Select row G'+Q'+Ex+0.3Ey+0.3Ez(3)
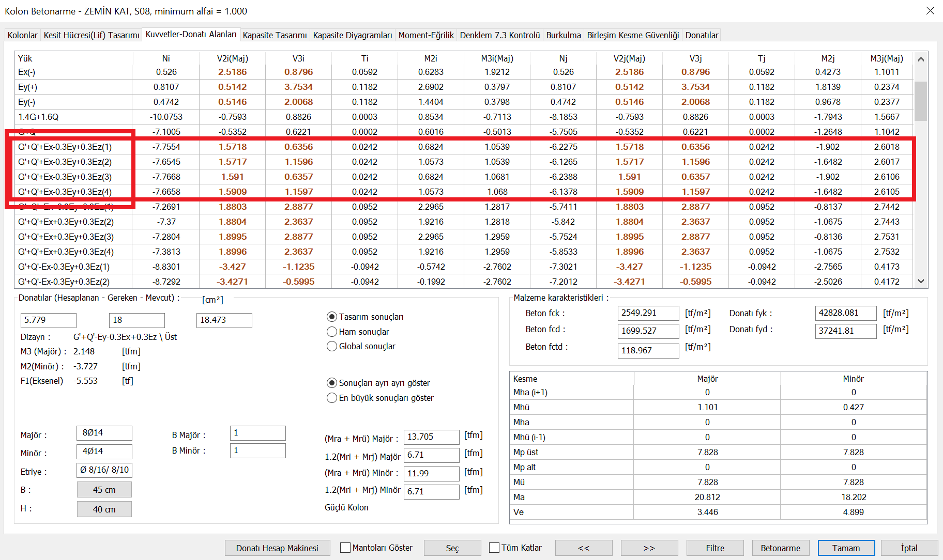Viewport: 943px width, 560px height. coord(464,237)
